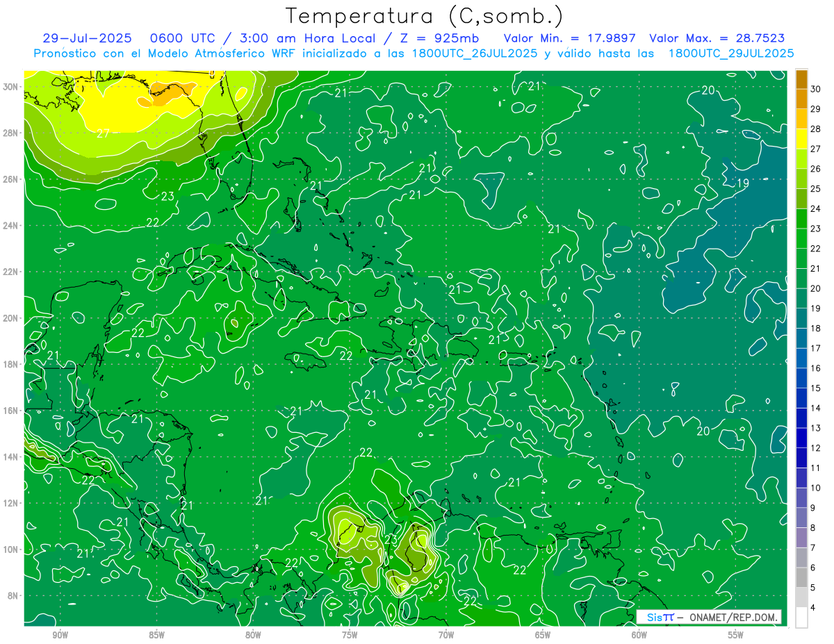Click the '70W' longitude axis label

point(446,635)
